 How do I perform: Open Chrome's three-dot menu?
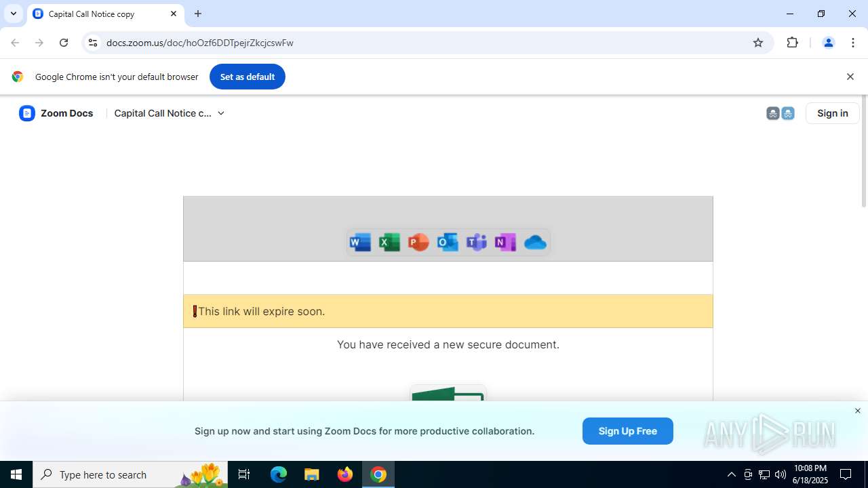point(853,43)
